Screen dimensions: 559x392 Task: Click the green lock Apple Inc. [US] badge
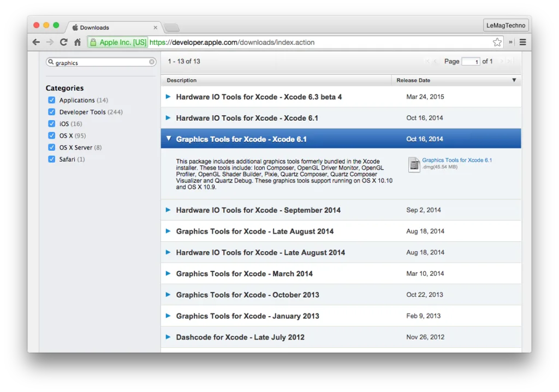(x=118, y=42)
